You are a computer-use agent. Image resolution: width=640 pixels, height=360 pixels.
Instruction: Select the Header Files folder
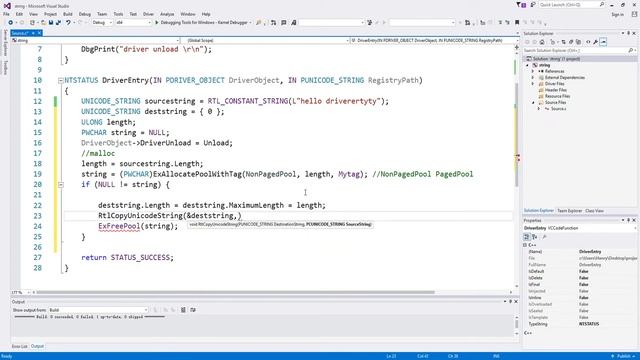pos(556,90)
